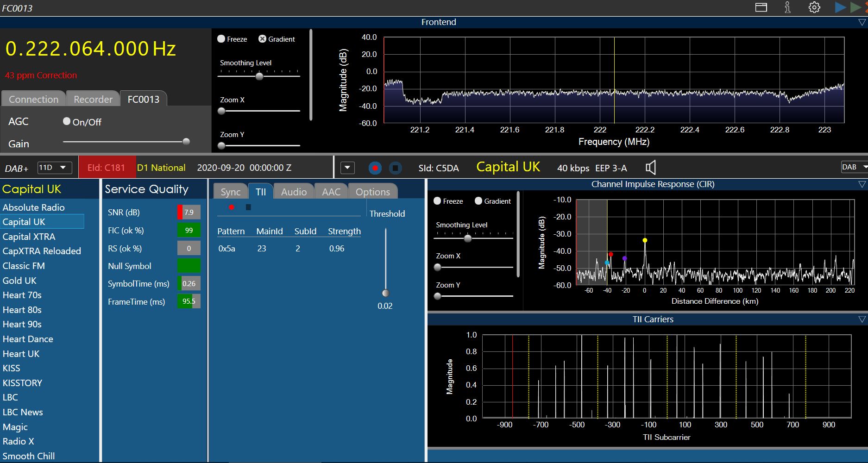Open the DAB mode dropdown
868x463 pixels.
[x=854, y=167]
